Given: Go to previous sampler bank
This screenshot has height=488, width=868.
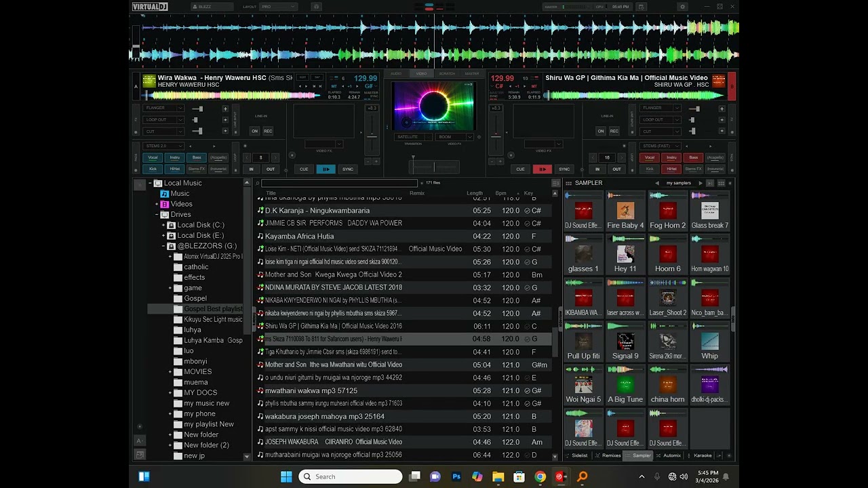Looking at the screenshot, I should [656, 183].
